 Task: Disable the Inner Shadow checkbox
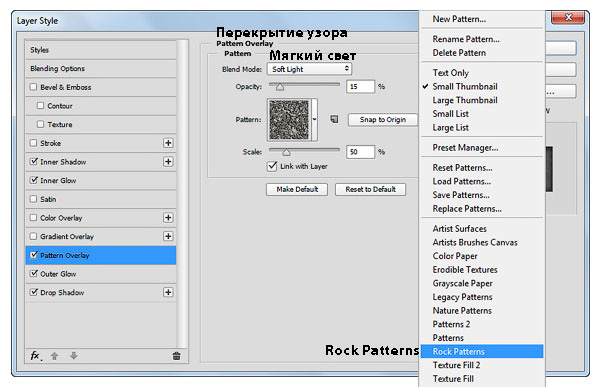click(x=34, y=161)
